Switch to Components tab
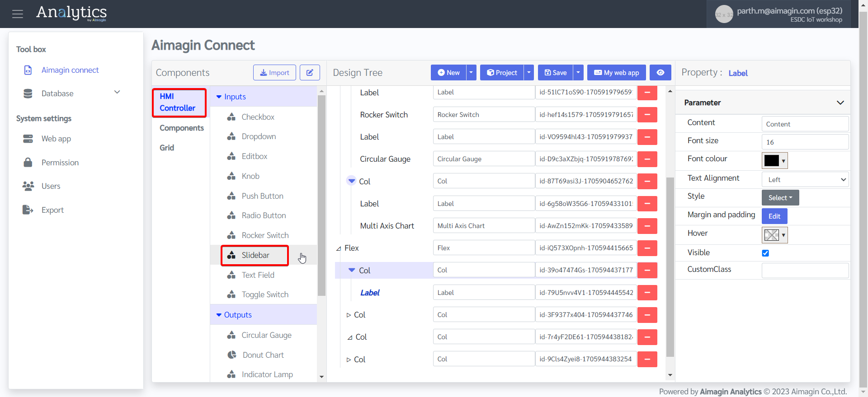 (x=182, y=128)
